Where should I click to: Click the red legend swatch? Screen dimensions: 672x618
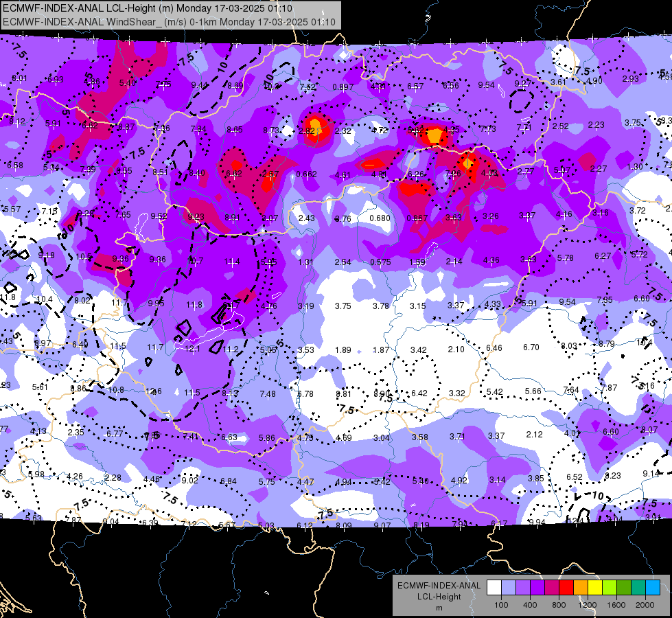[x=566, y=588]
